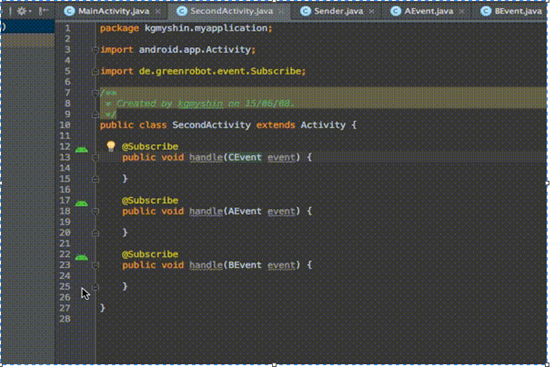554x367 pixels.
Task: Click the lightbulb intention icon at @Subscribe
Action: pos(111,146)
